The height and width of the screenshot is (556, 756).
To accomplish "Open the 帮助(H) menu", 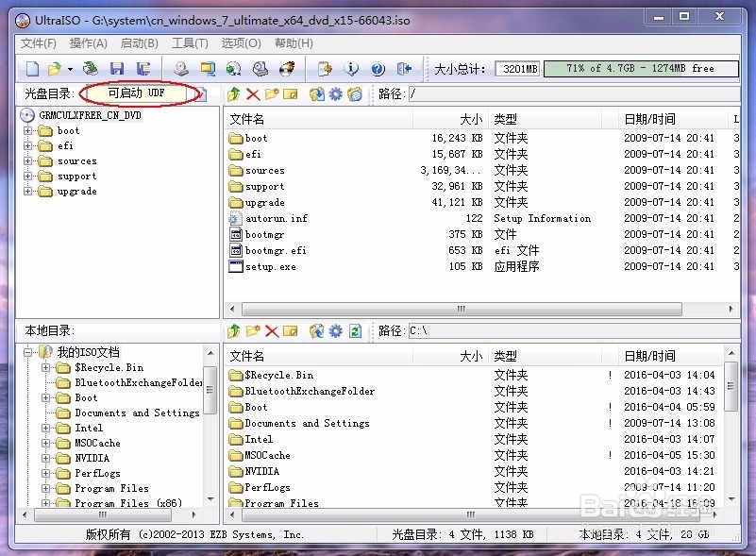I will tap(294, 43).
